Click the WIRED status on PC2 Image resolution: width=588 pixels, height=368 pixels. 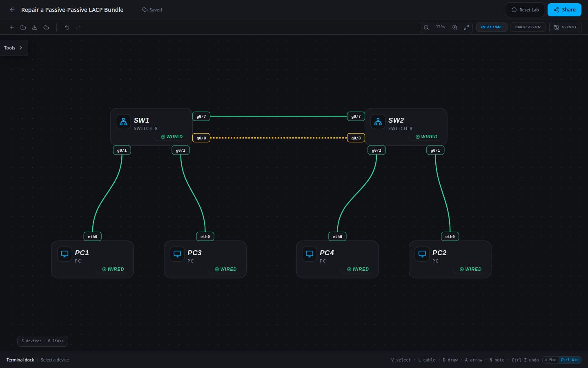[x=470, y=269]
